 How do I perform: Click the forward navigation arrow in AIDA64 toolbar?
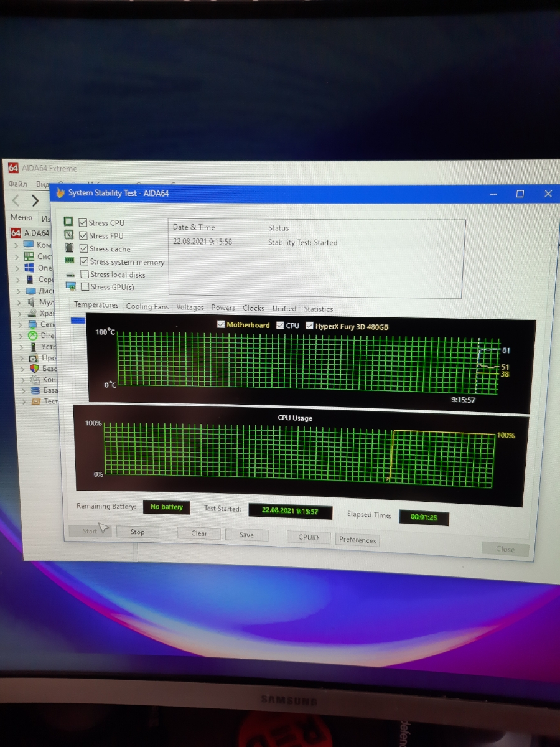coord(35,200)
